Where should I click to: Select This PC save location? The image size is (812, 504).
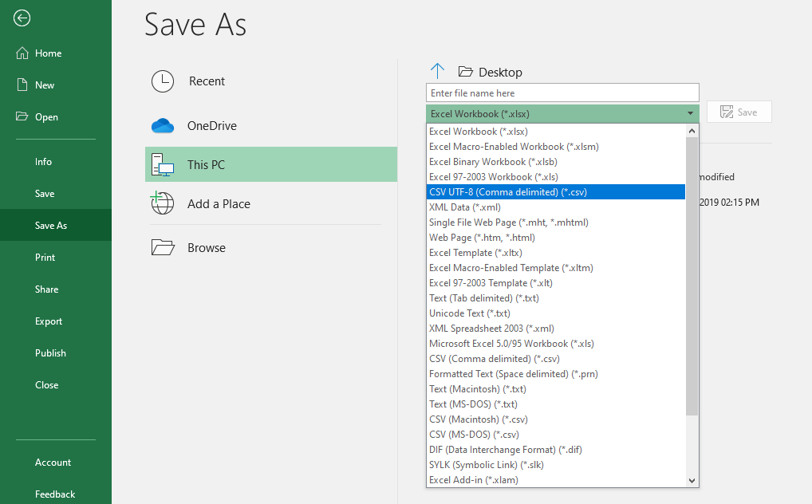271,165
